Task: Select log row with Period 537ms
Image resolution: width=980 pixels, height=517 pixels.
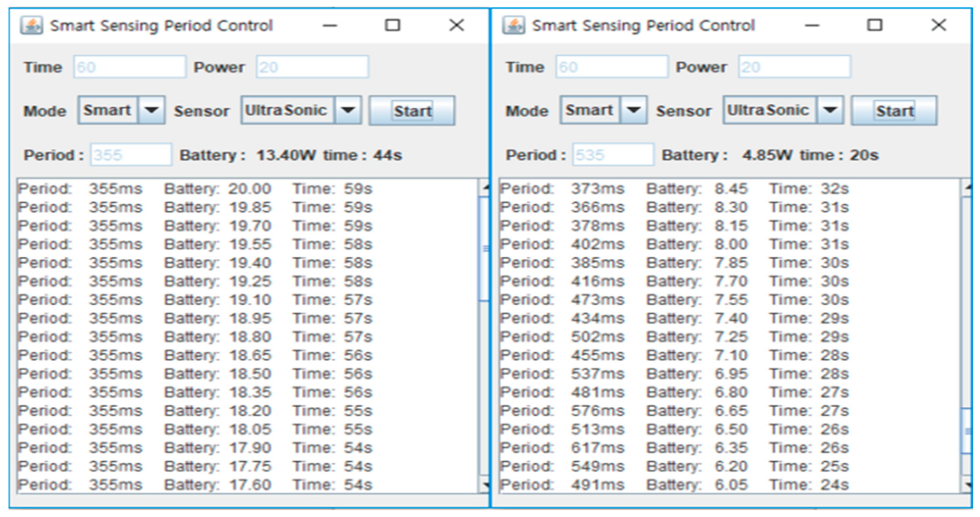Action: 675,373
